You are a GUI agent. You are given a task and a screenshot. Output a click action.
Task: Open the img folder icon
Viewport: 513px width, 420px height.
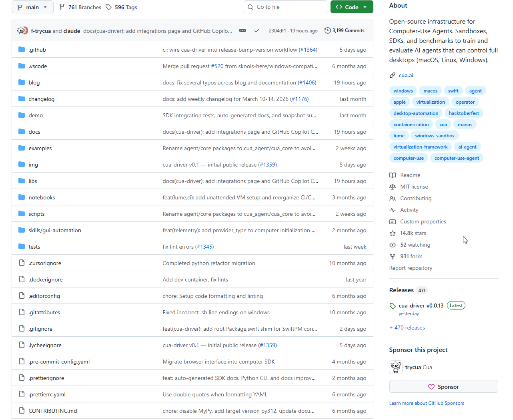click(22, 165)
